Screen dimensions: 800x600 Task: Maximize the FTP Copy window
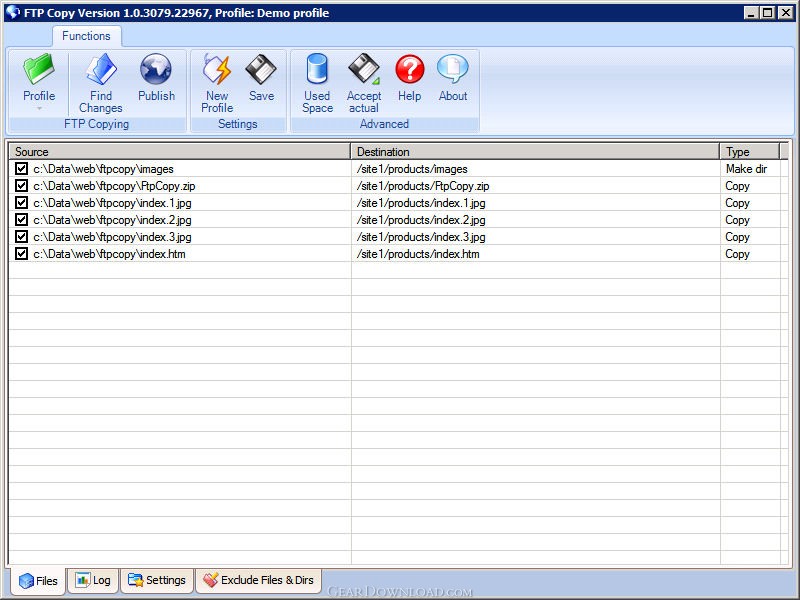point(767,13)
